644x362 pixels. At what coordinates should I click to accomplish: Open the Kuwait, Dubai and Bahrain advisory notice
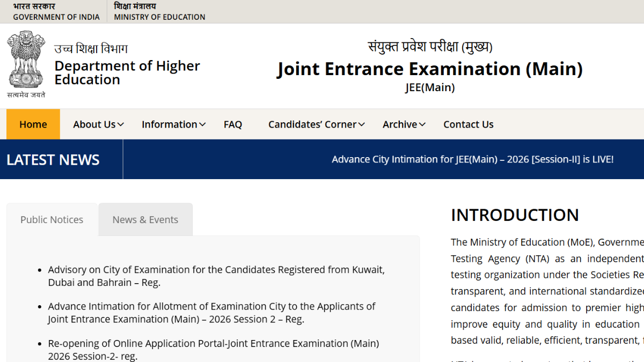(x=216, y=276)
